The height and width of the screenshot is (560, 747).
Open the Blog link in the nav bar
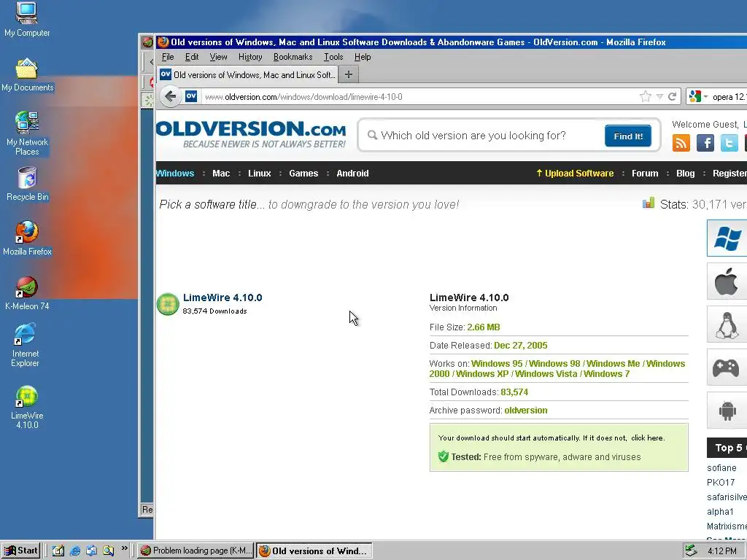[x=686, y=174]
